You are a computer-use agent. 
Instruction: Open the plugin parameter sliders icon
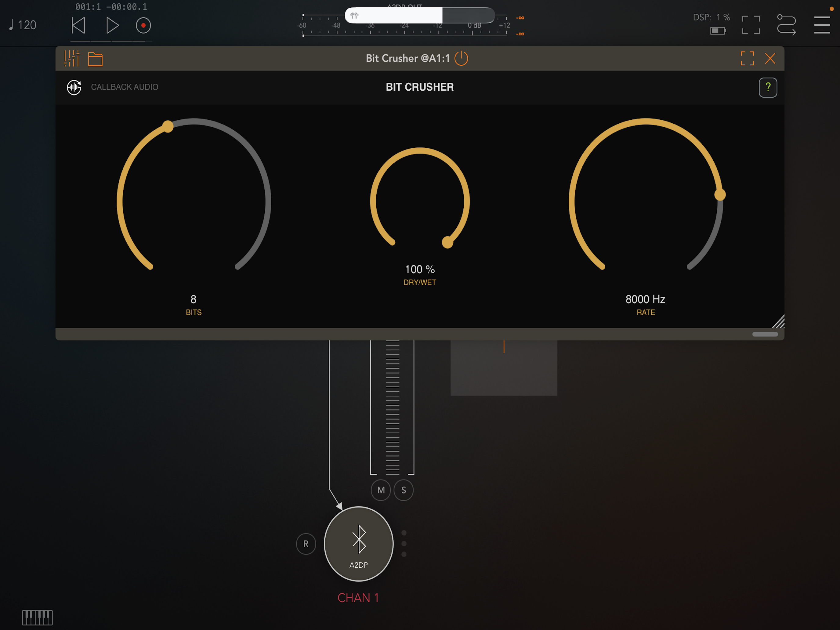71,59
